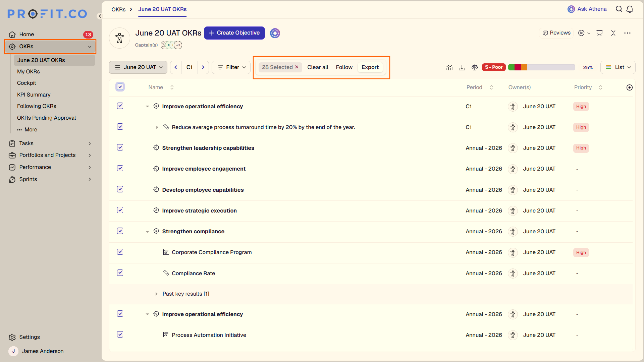Add a column with the plus circle icon
The image size is (644, 362).
click(x=630, y=87)
